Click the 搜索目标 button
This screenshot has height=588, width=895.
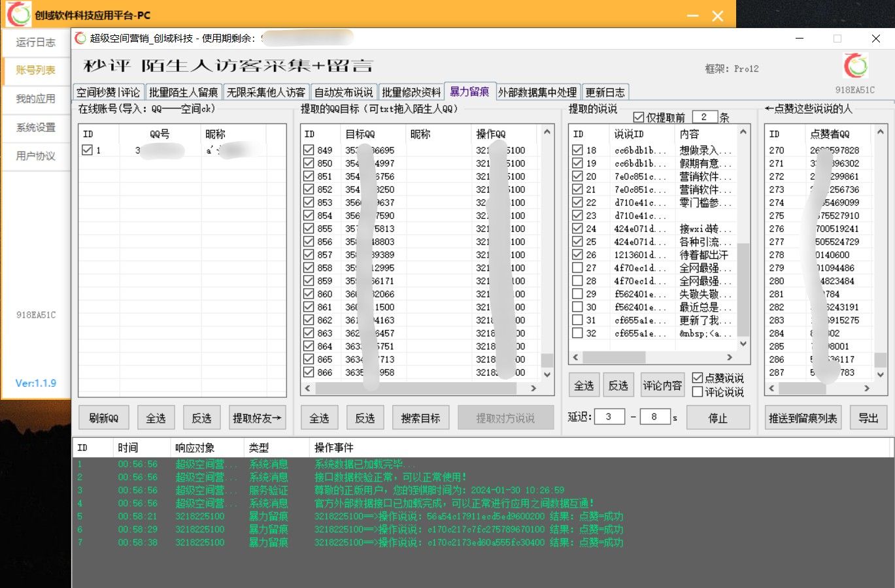(420, 418)
